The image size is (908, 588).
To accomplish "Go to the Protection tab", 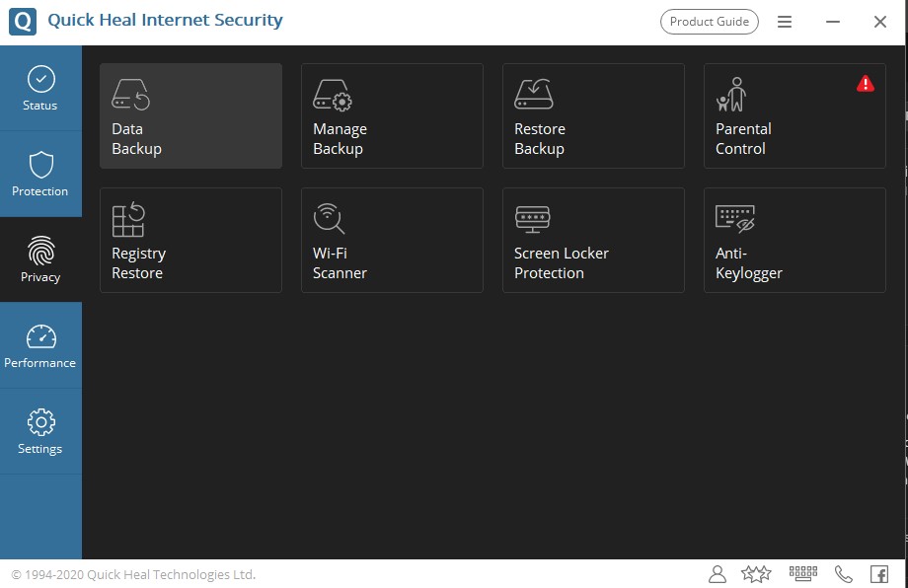I will click(x=40, y=174).
